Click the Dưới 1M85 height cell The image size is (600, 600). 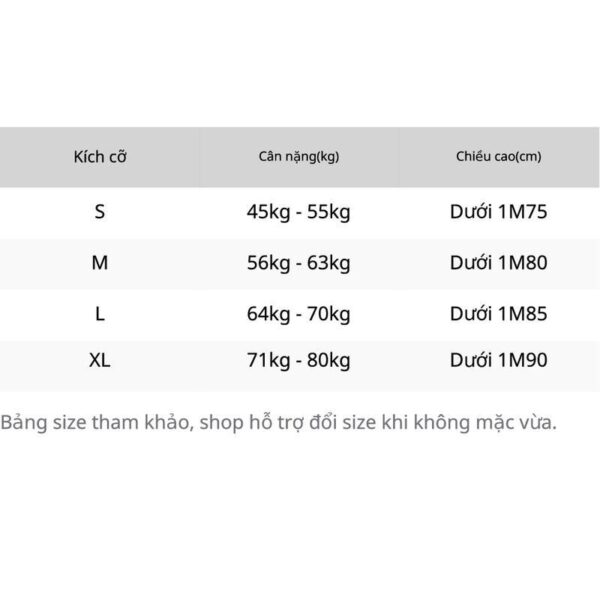[x=499, y=314]
